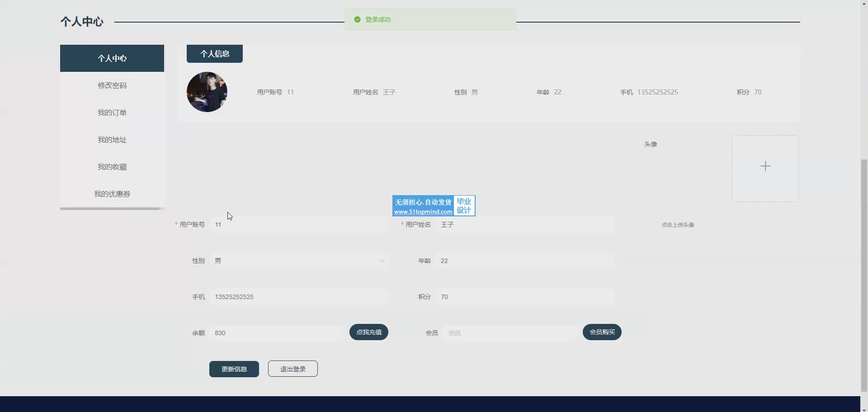
Task: Open the 性别 dropdown arrow
Action: click(x=382, y=261)
